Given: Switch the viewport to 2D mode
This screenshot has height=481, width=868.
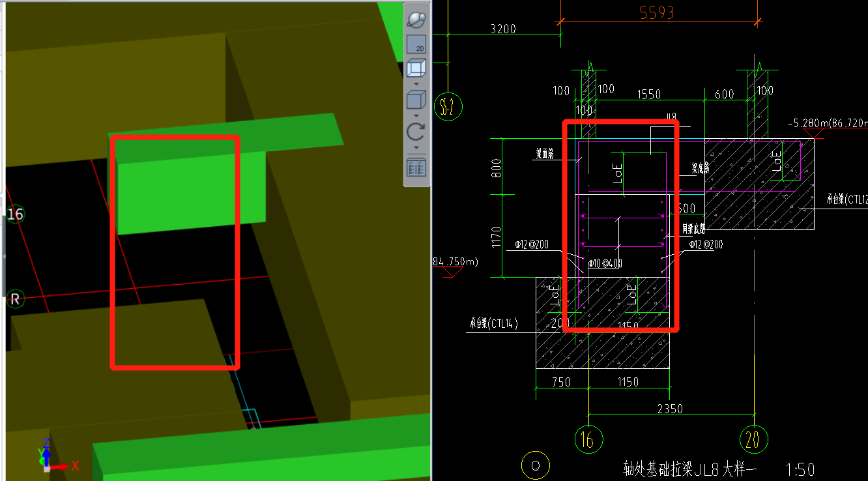Looking at the screenshot, I should click(x=416, y=45).
